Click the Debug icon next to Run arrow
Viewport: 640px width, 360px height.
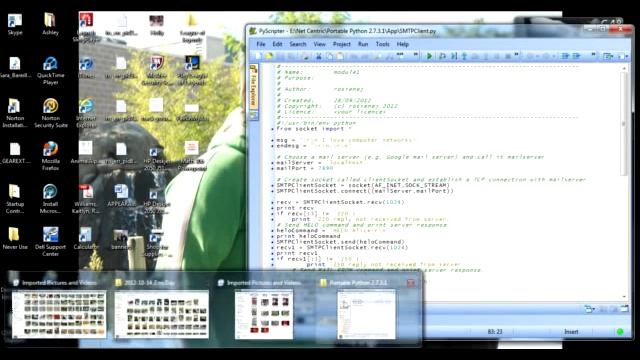coord(442,56)
